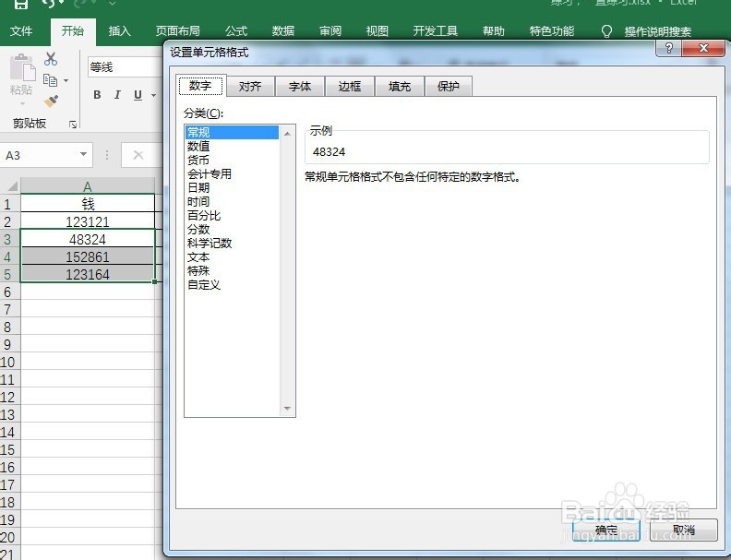Click the dialog help question mark button
Viewport: 731px width, 560px height.
[669, 48]
